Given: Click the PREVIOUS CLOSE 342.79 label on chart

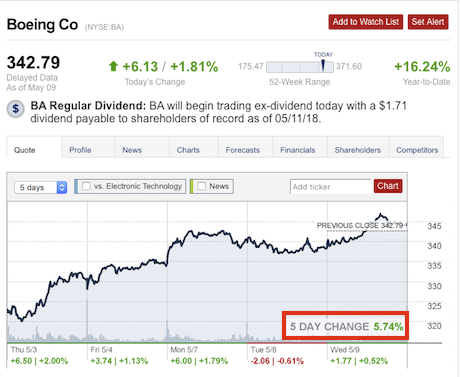Looking at the screenshot, I should click(360, 226).
